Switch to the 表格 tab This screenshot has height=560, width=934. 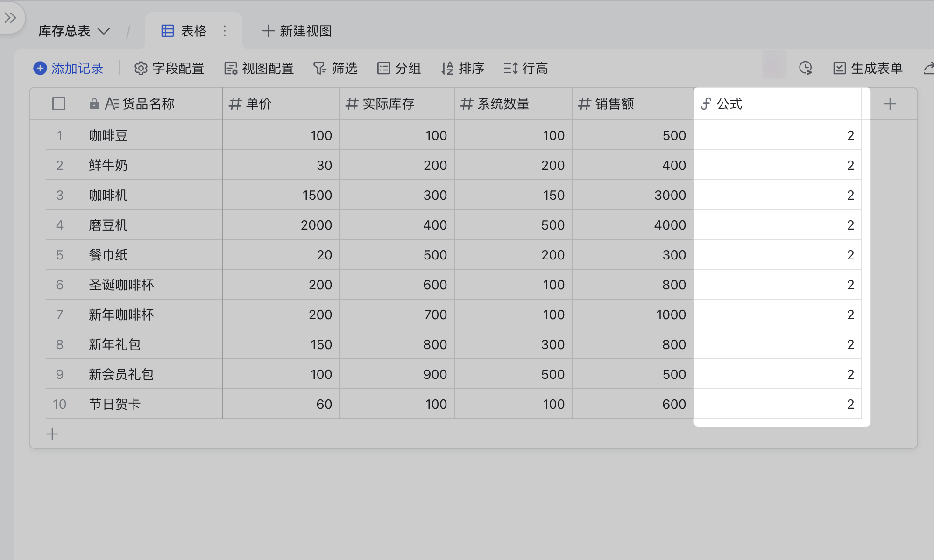(194, 31)
